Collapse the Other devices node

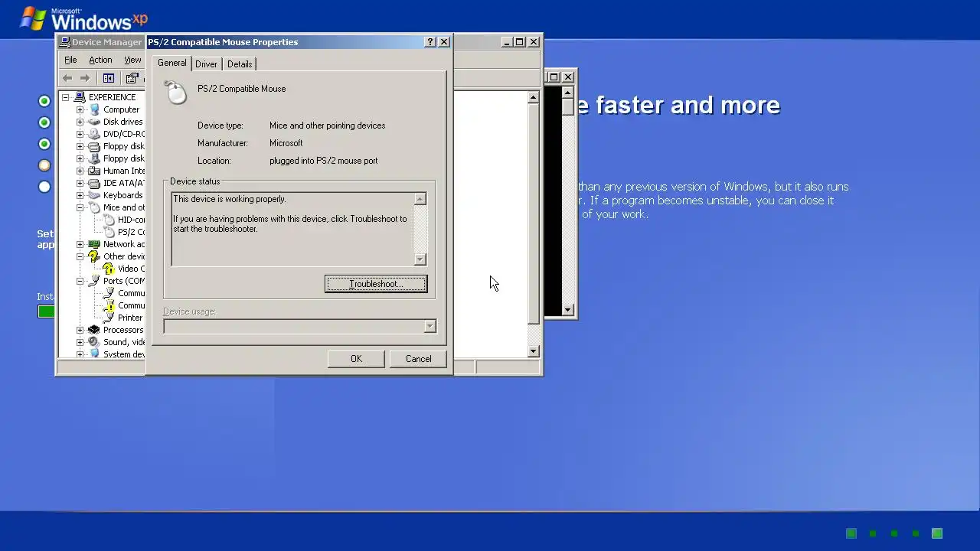coord(80,256)
